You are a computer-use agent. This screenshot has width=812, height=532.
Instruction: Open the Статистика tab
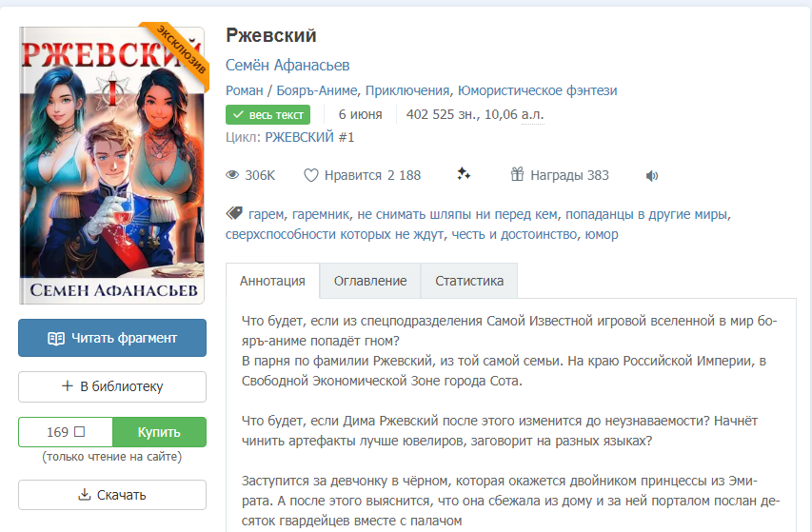click(469, 281)
